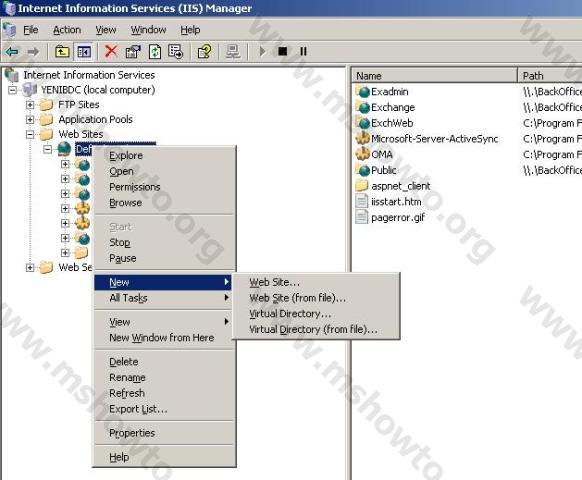This screenshot has width=582, height=480.
Task: Choose Pause from the context menu
Action: pyautogui.click(x=163, y=258)
